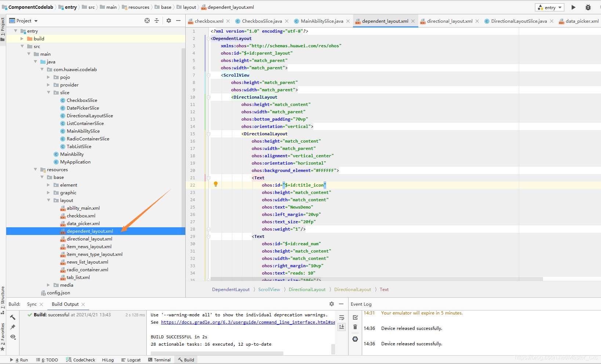Viewport: 601px width, 364px height.
Task: Minimize the Build panel with the minus icon
Action: 341,304
